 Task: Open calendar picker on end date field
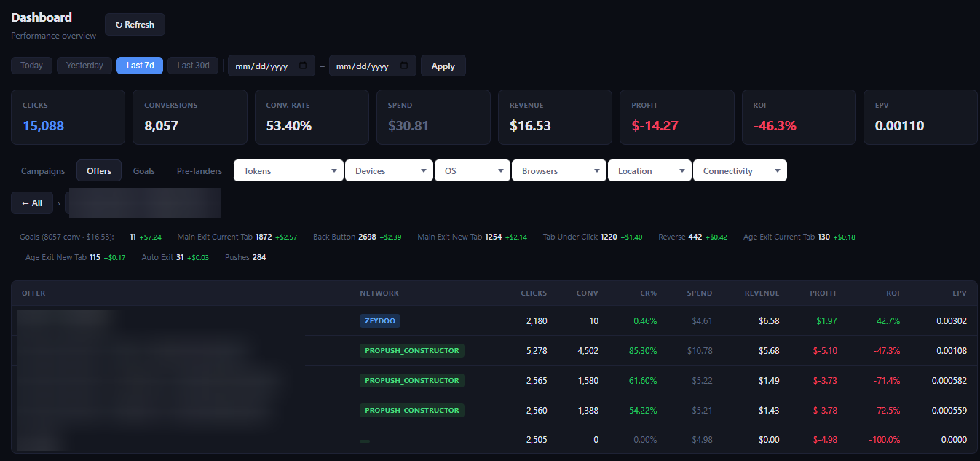click(x=404, y=66)
